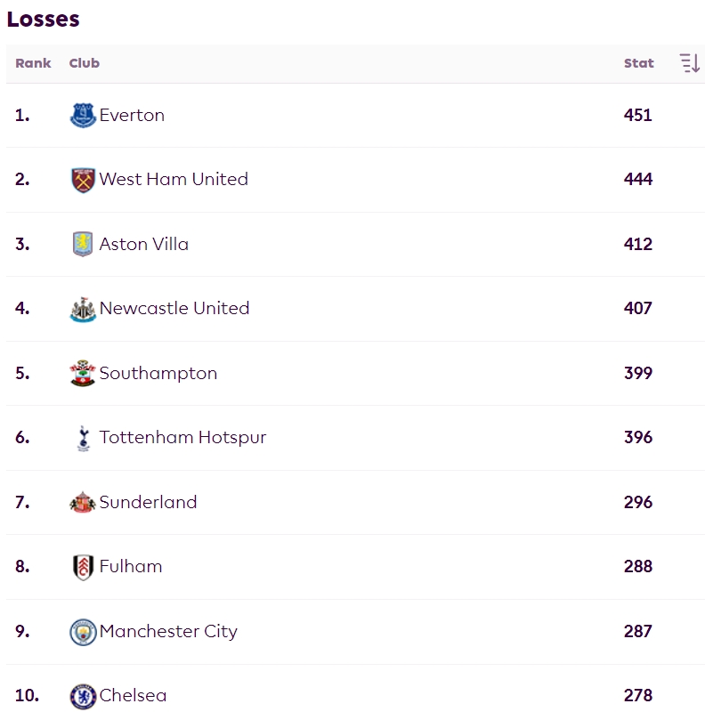Screen dimensions: 705x728
Task: Open the West Ham United link
Action: (174, 179)
